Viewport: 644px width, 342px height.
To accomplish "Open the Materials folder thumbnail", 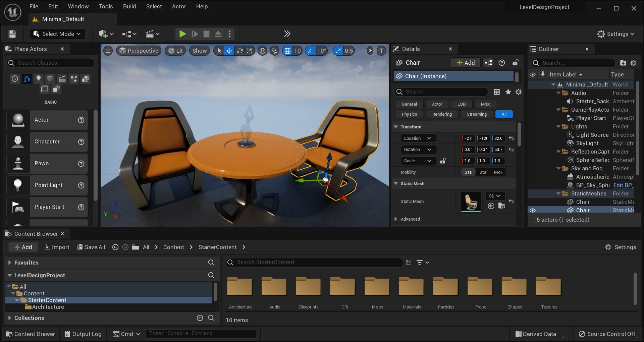I will [x=411, y=287].
